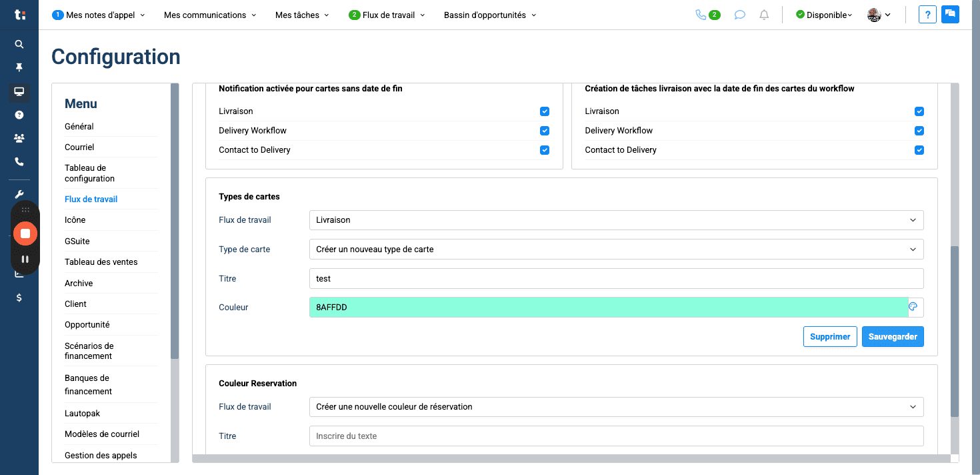Image resolution: width=980 pixels, height=475 pixels.
Task: Select Icône in the Menu
Action: [x=75, y=219]
